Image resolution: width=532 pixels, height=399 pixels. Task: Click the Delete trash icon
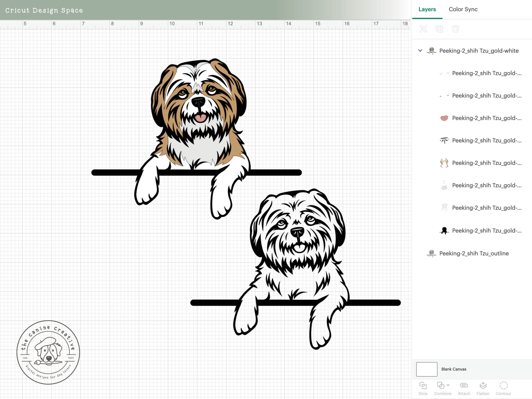455,29
